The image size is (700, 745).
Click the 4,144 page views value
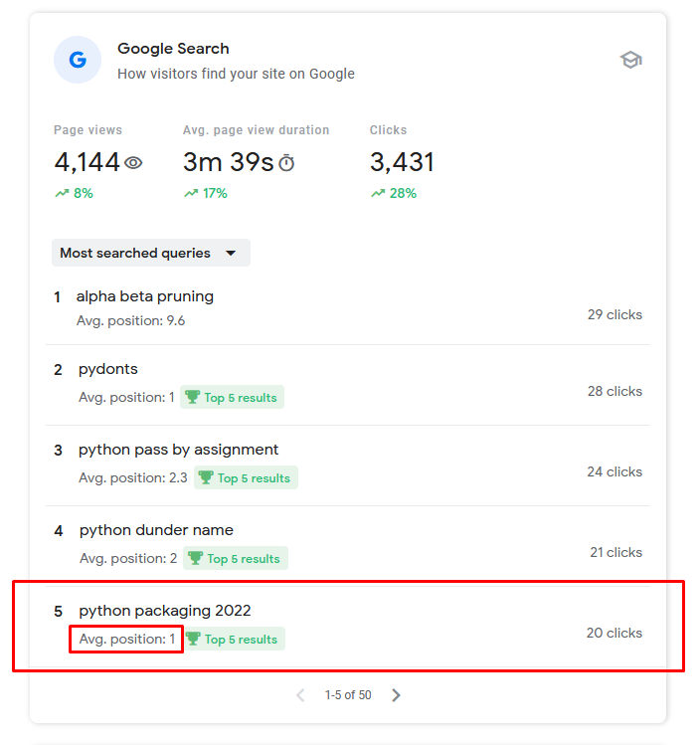click(x=87, y=162)
